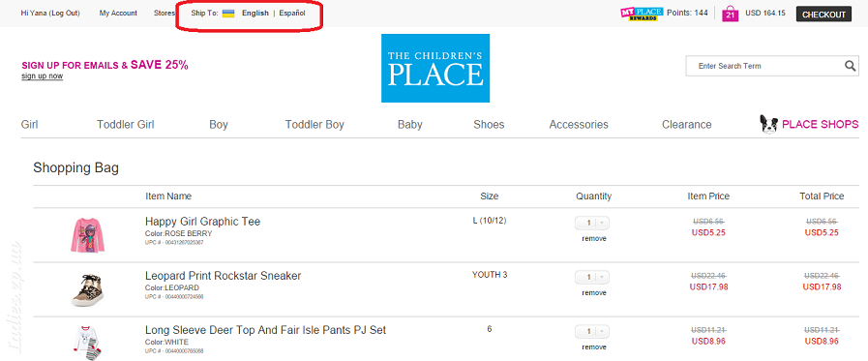
Task: Open the pink shopping bag icon
Action: [x=731, y=14]
